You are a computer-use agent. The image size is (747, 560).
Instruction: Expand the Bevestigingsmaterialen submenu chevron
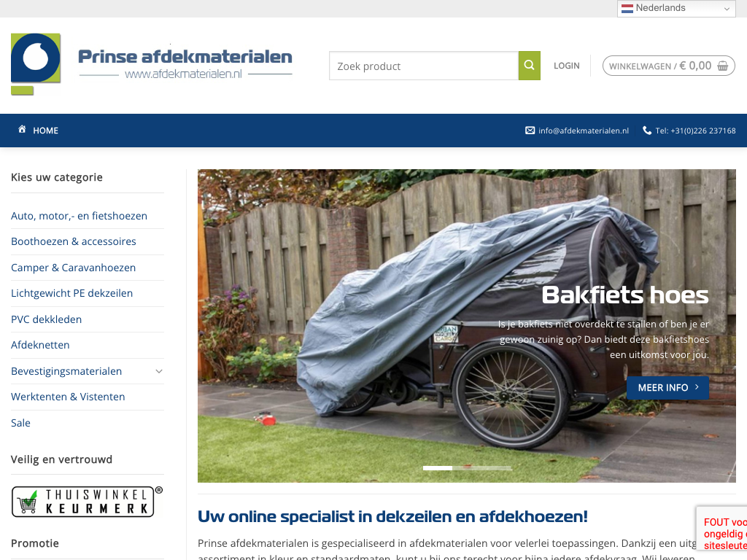pos(159,371)
